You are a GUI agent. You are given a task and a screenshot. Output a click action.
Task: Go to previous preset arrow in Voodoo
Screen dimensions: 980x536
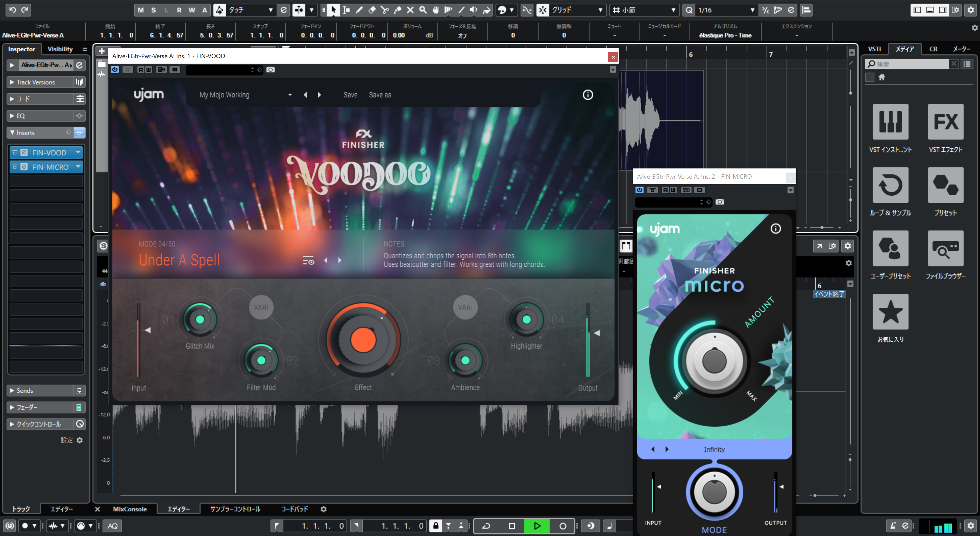coord(305,95)
